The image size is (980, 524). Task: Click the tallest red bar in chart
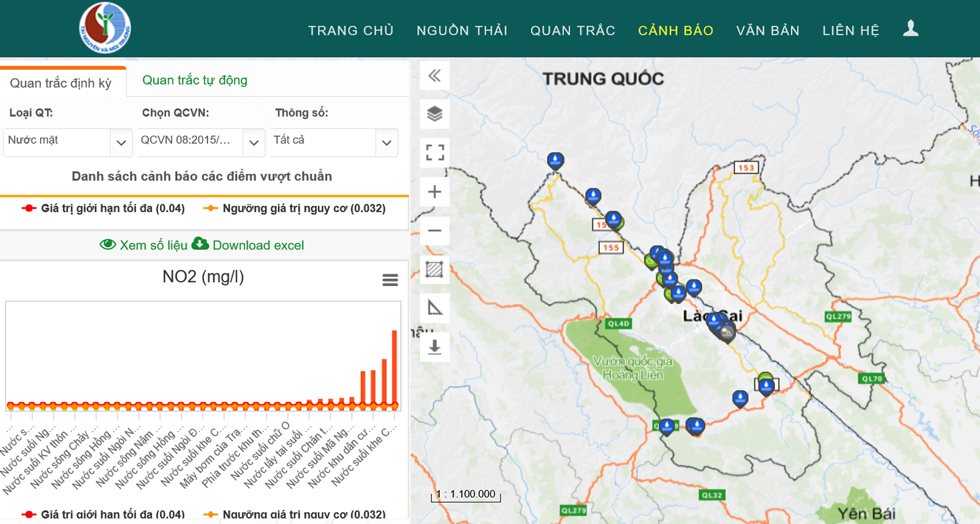(395, 367)
